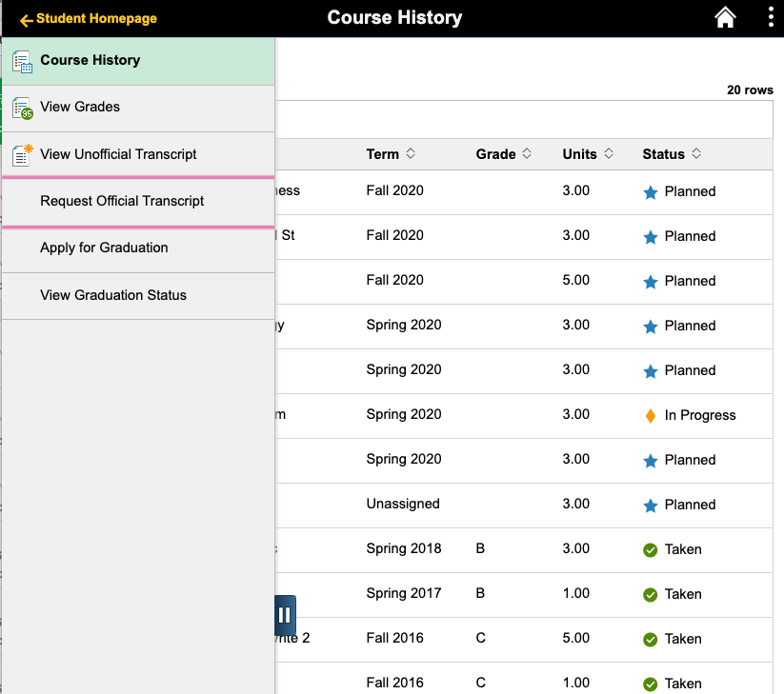The width and height of the screenshot is (784, 694).
Task: Open the three-dot actions menu
Action: (x=770, y=18)
